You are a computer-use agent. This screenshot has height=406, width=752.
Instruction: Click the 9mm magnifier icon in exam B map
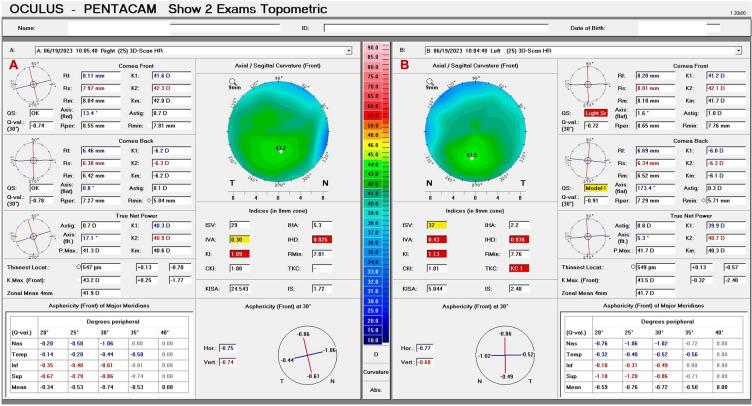[x=432, y=84]
